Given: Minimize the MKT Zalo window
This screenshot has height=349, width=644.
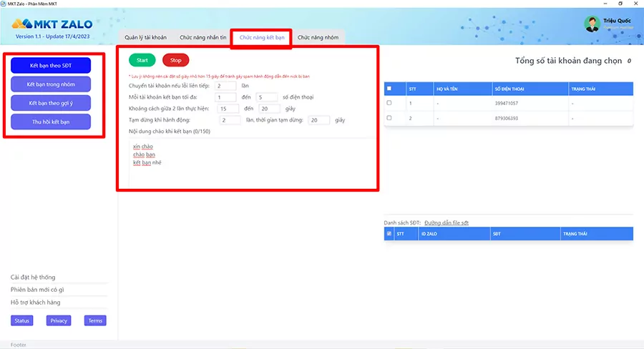Looking at the screenshot, I should click(x=605, y=4).
